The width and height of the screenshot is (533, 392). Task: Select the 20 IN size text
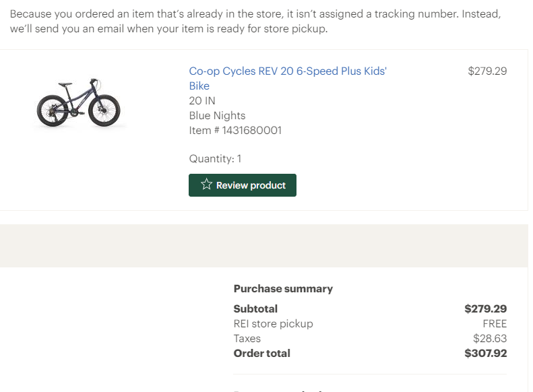coord(202,101)
